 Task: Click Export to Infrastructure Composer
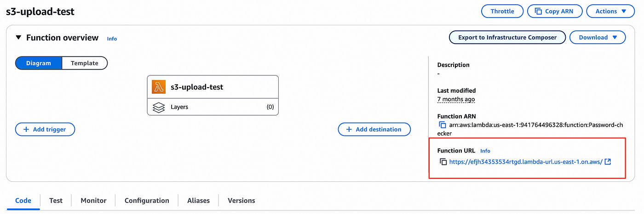coord(507,38)
